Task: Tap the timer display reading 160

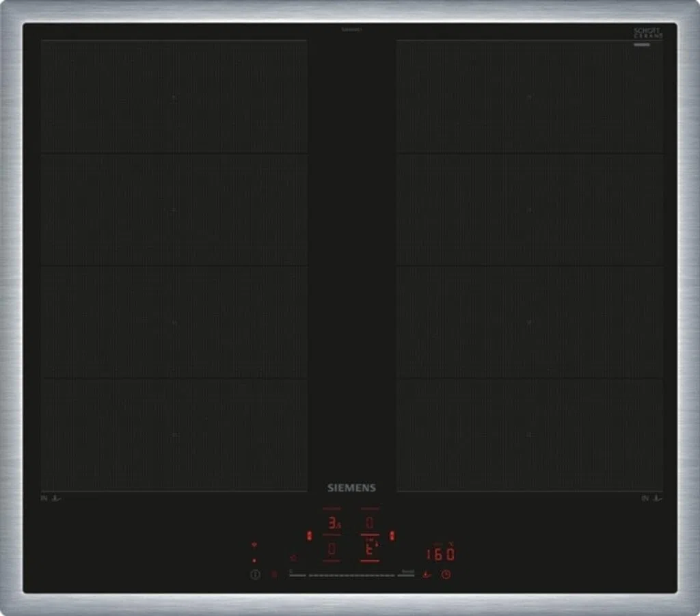Action: (441, 554)
